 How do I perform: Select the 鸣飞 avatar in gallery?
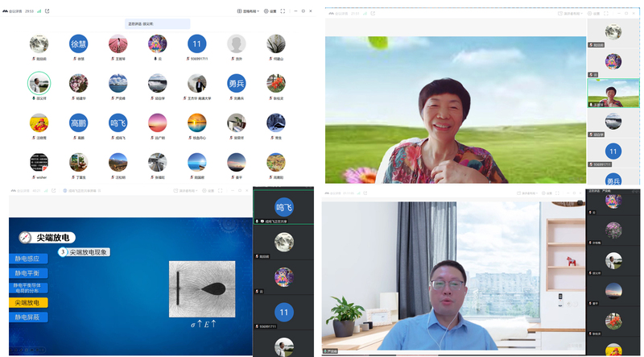[x=118, y=123]
